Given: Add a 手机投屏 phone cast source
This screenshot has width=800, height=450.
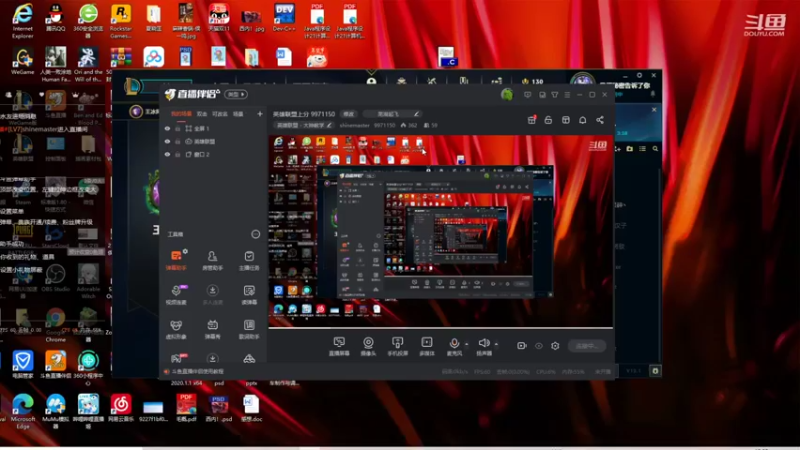Looking at the screenshot, I should (397, 346).
